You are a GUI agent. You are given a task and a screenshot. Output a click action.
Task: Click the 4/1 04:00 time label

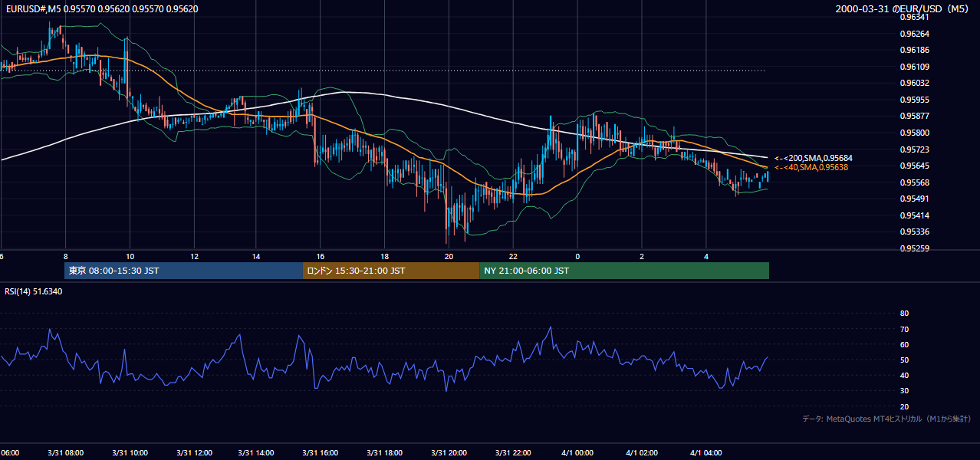(705, 453)
